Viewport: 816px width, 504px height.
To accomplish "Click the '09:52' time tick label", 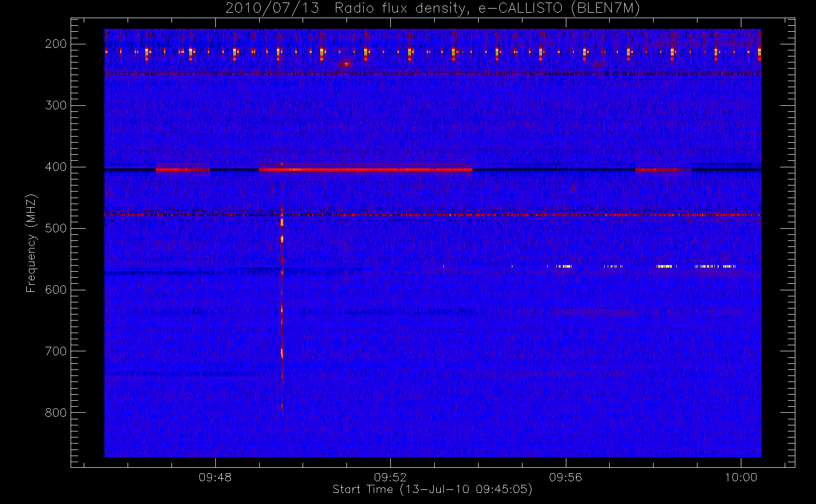I will [x=390, y=477].
